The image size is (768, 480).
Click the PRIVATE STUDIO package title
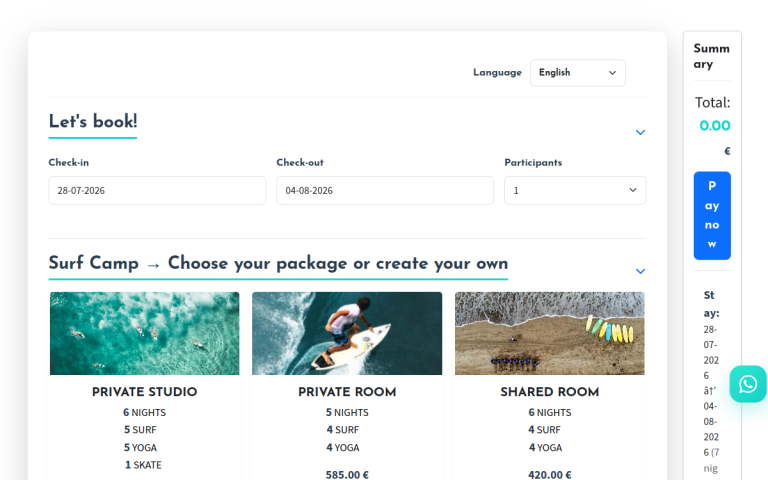tap(144, 392)
